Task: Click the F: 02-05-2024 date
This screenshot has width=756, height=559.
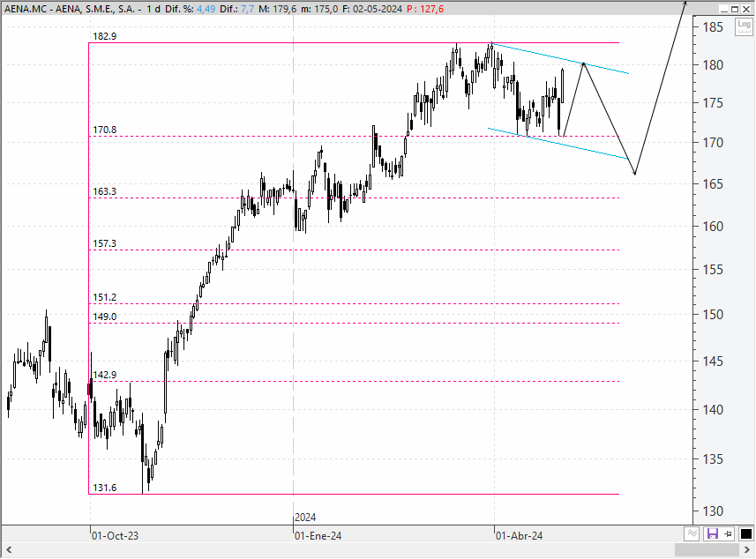Action: [372, 9]
